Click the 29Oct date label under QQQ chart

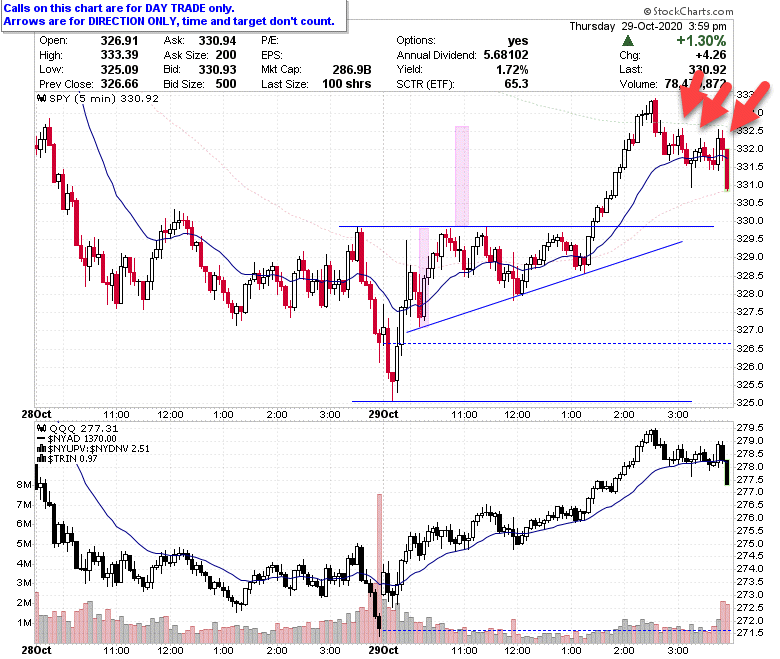[x=383, y=651]
